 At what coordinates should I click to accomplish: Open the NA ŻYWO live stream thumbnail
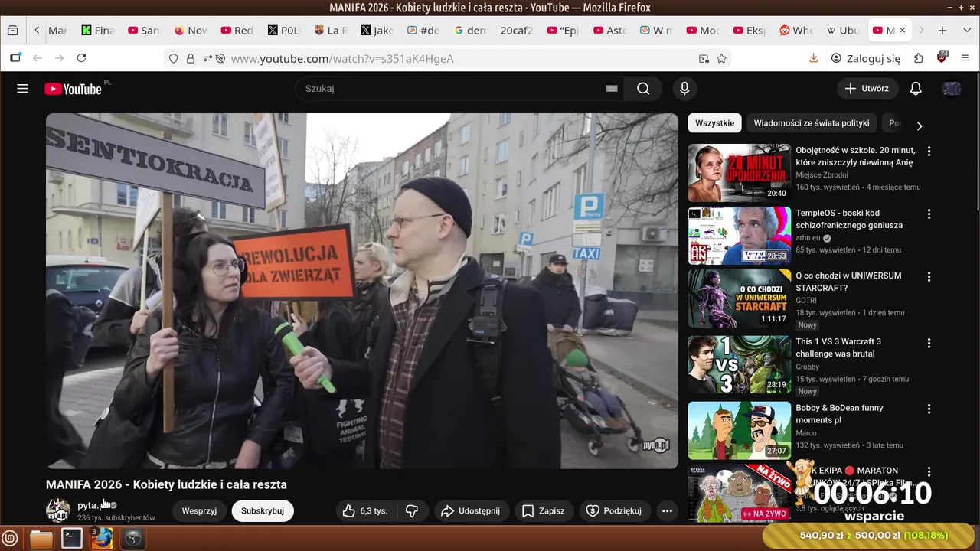pyautogui.click(x=739, y=493)
